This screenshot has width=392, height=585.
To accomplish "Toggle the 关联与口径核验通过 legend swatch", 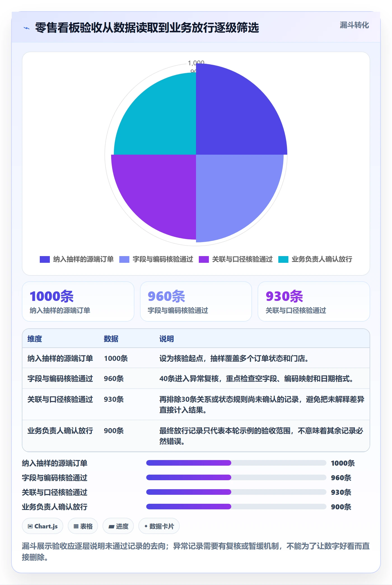I will pos(204,259).
